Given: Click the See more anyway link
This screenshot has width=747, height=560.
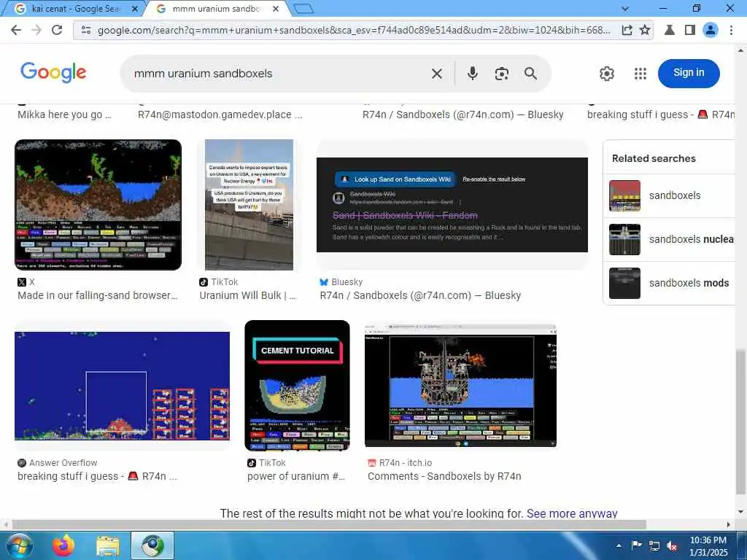Looking at the screenshot, I should tap(572, 513).
